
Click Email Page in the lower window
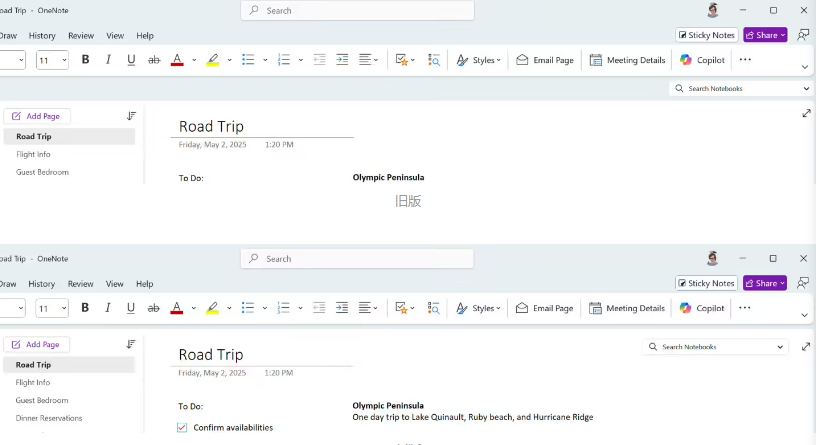click(545, 308)
